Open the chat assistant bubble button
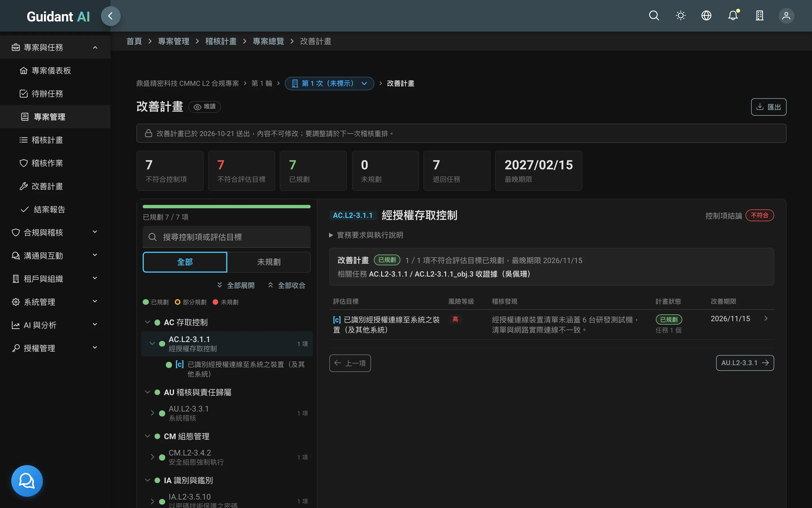Image resolution: width=812 pixels, height=508 pixels. click(27, 480)
